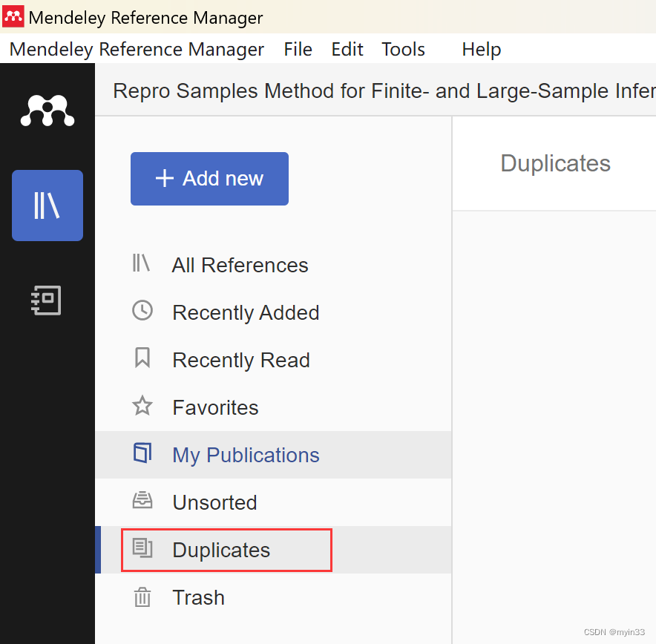656x644 pixels.
Task: Click the pages icon beside Duplicates
Action: [x=142, y=548]
